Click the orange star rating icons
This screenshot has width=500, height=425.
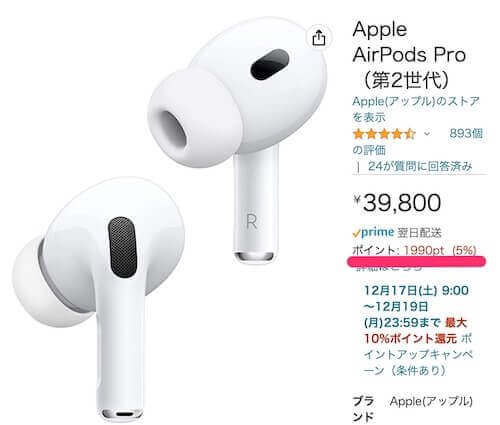pyautogui.click(x=384, y=134)
